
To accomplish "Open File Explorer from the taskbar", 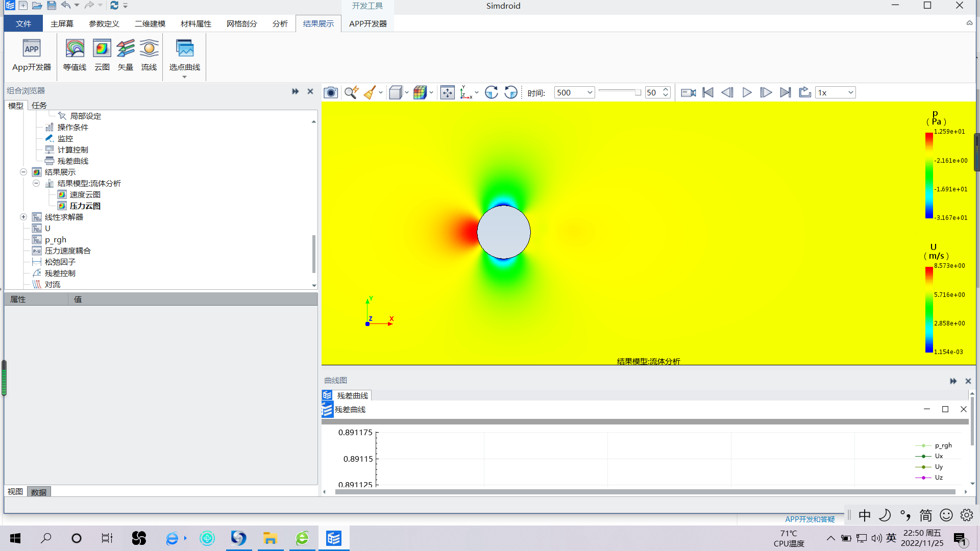I will (x=270, y=538).
